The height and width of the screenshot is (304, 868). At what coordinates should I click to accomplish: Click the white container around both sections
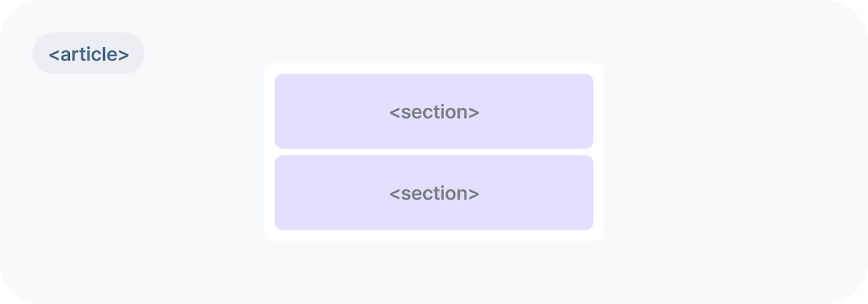point(434,152)
